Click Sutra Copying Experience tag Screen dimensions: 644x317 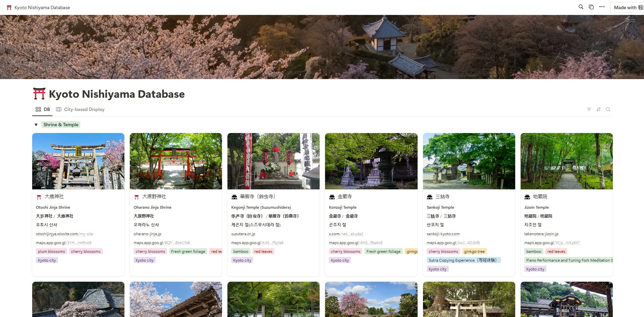click(464, 260)
